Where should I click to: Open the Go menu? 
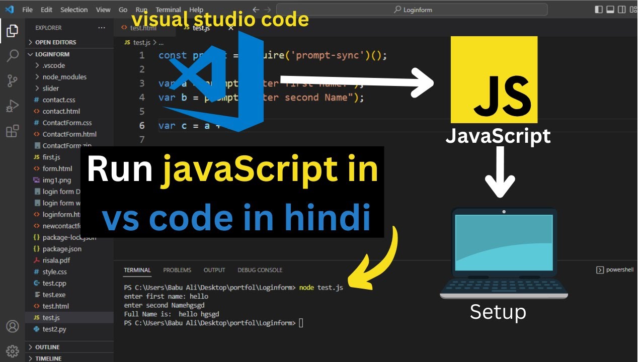(x=123, y=10)
